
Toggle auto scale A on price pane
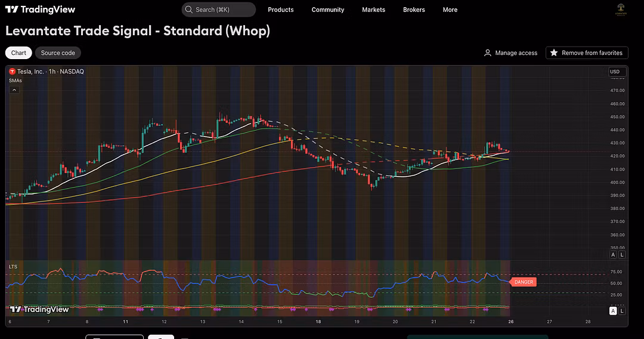613,255
